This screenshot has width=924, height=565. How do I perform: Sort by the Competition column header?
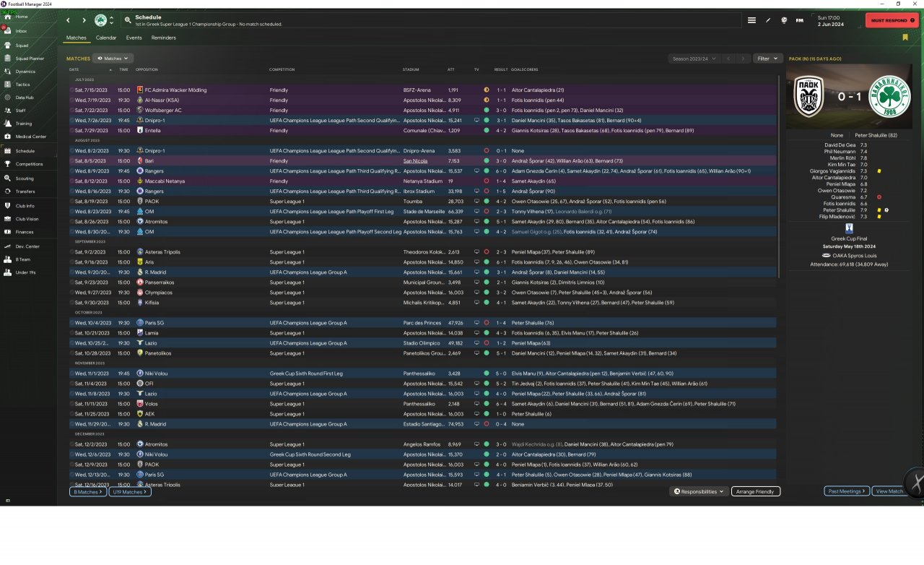[x=282, y=69]
